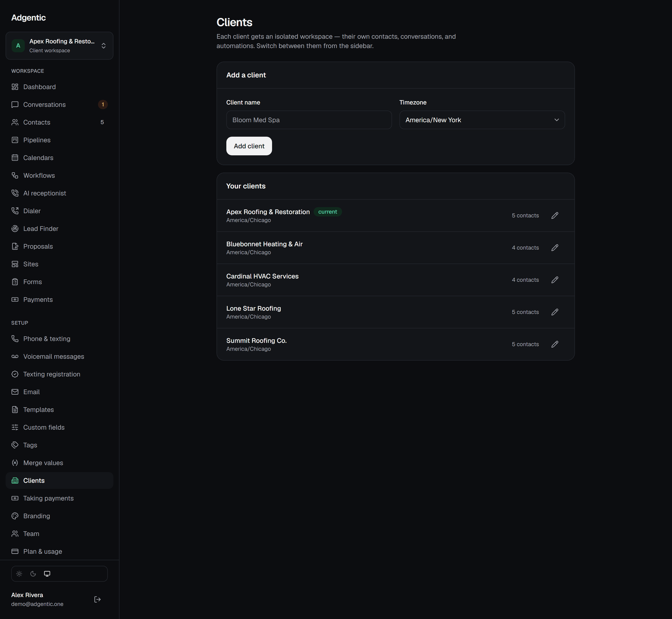Click the Workflows sidebar icon

(x=15, y=176)
